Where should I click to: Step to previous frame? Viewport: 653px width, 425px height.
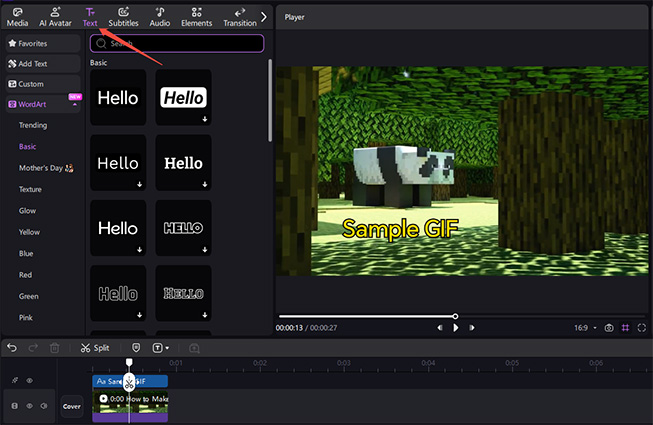[440, 328]
